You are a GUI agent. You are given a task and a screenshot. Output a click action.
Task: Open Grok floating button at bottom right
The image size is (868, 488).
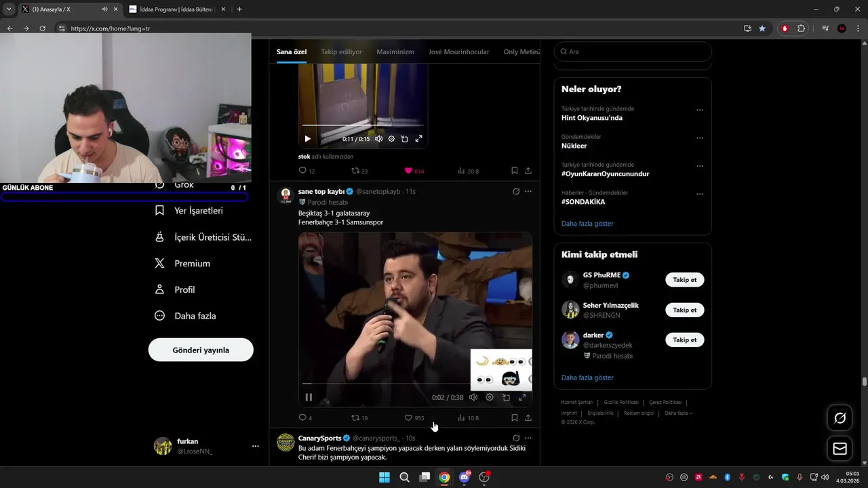(x=840, y=418)
